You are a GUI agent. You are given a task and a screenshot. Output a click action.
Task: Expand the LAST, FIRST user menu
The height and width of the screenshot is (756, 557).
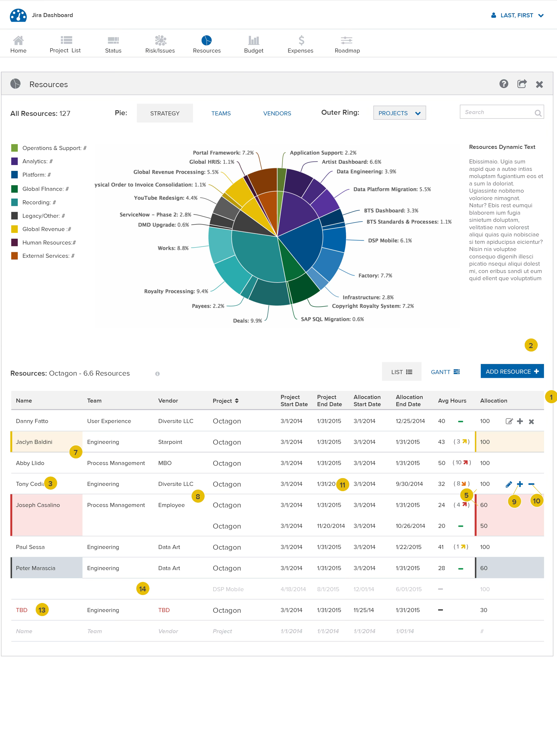pyautogui.click(x=517, y=15)
